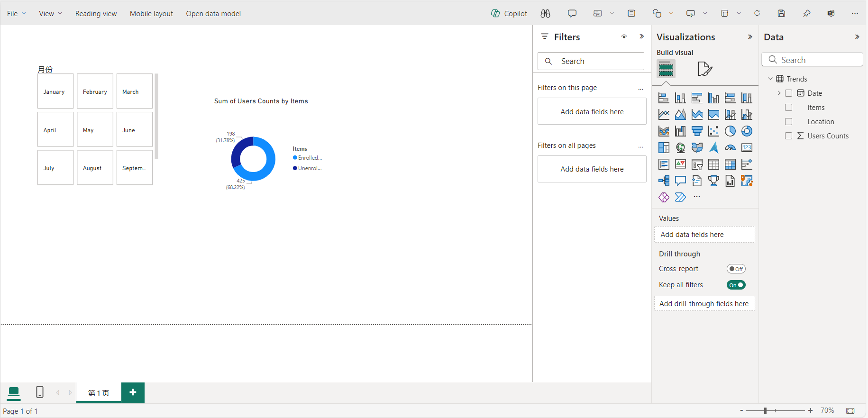Select the Funnel chart visualization
Viewport: 868px width, 418px height.
click(x=697, y=131)
